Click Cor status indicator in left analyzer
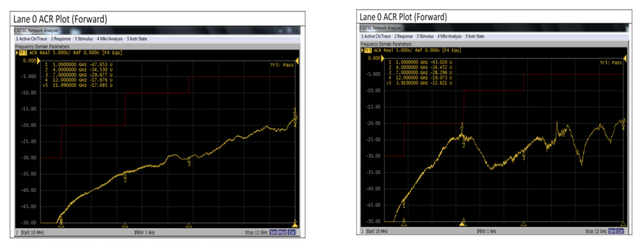 click(292, 233)
